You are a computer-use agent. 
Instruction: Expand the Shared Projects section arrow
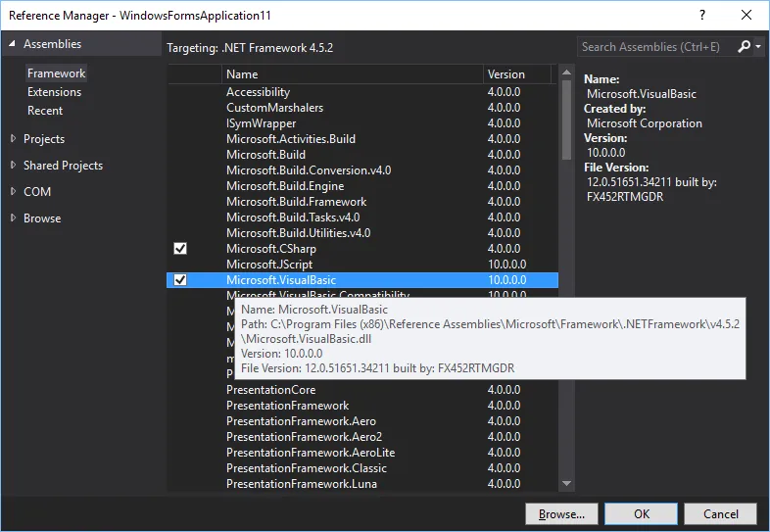point(14,166)
